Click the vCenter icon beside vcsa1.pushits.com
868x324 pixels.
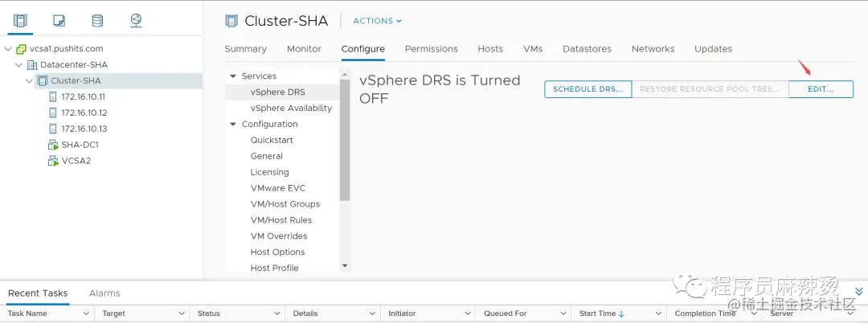[21, 49]
